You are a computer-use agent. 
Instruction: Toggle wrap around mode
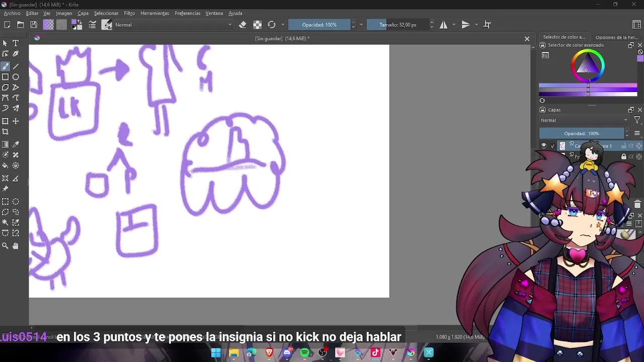(487, 25)
